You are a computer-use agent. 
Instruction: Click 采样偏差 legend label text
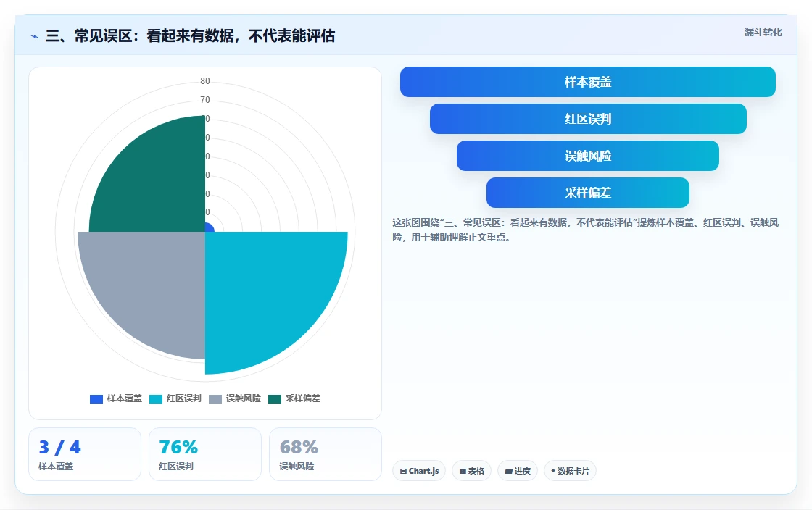(x=303, y=398)
